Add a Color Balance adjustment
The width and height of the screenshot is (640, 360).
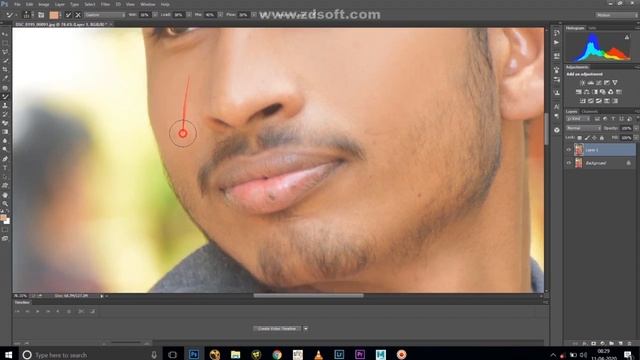[587, 92]
